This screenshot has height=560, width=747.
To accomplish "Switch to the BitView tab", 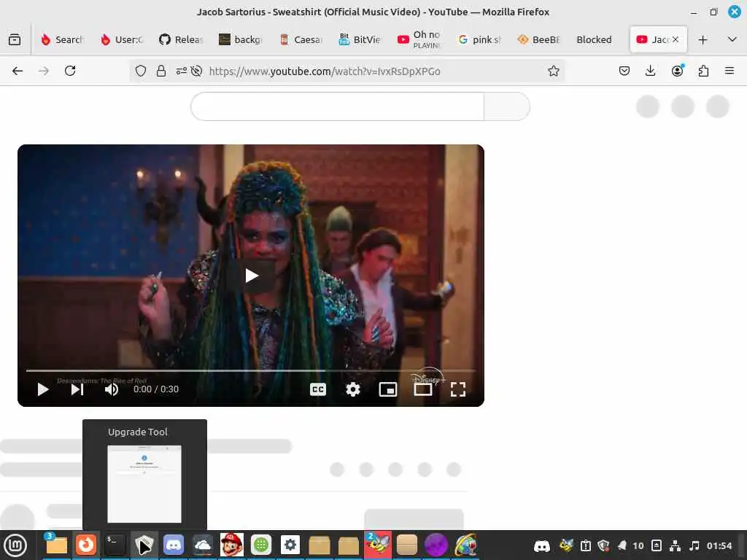I will [360, 39].
